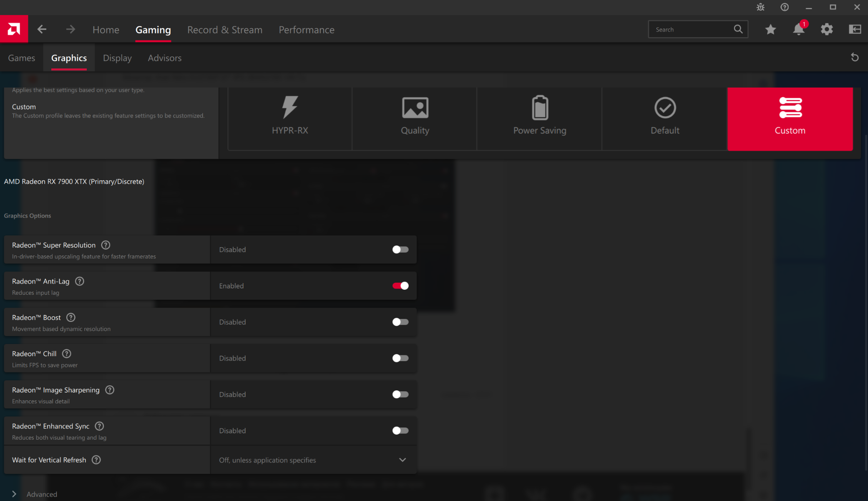Open settings gear icon
The image size is (868, 501).
click(827, 29)
